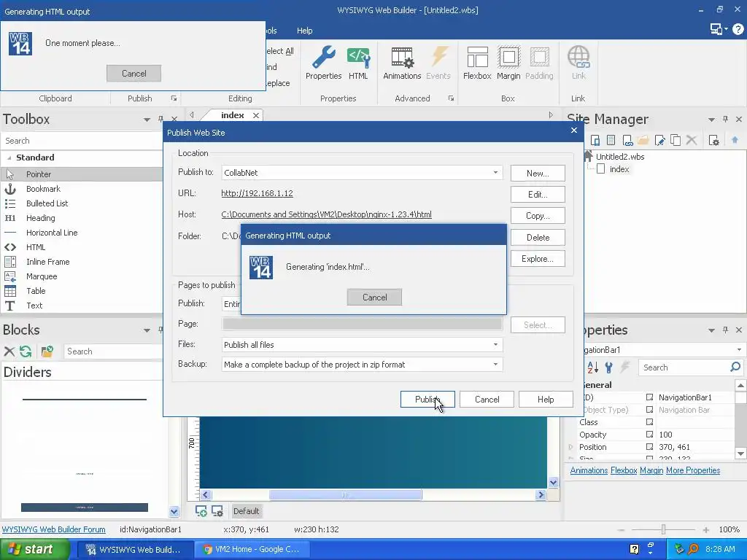
Task: Click the Events lightning icon in ribbon
Action: pos(438,63)
